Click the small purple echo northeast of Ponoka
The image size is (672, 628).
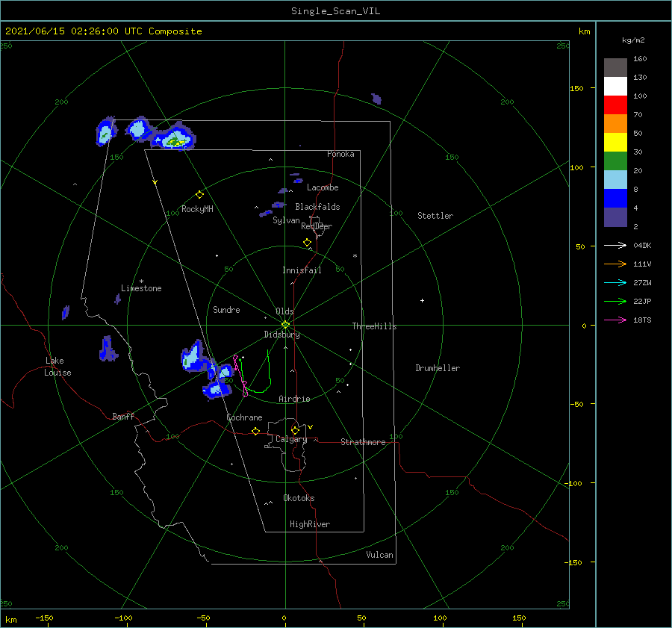(376, 99)
